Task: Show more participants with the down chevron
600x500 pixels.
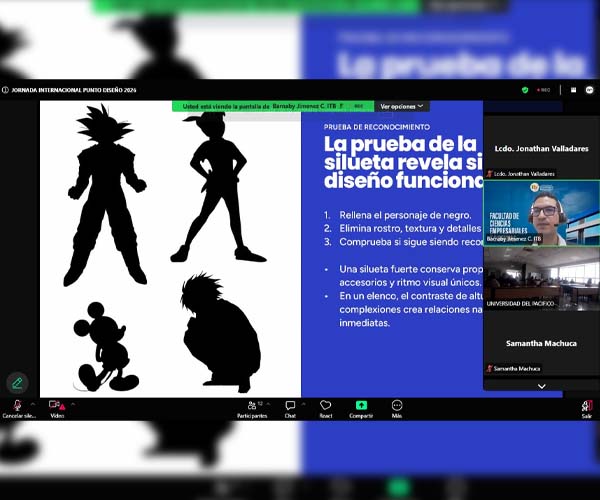Action: (541, 386)
